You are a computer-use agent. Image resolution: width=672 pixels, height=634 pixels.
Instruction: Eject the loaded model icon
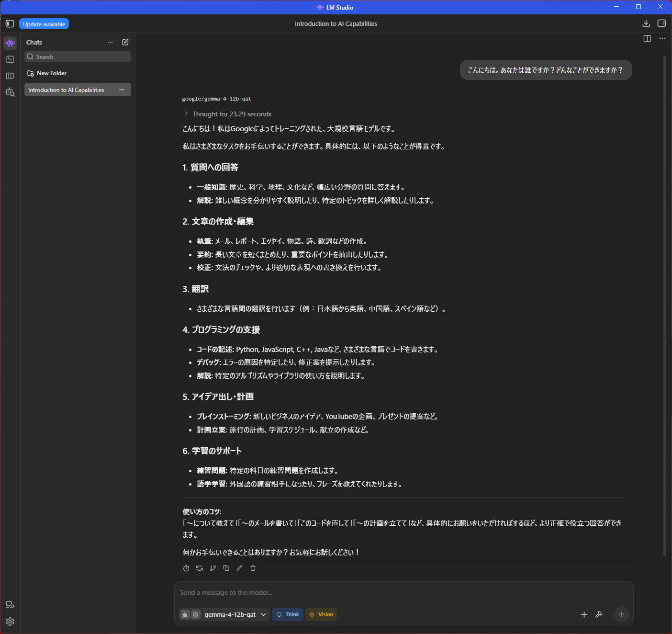point(185,614)
